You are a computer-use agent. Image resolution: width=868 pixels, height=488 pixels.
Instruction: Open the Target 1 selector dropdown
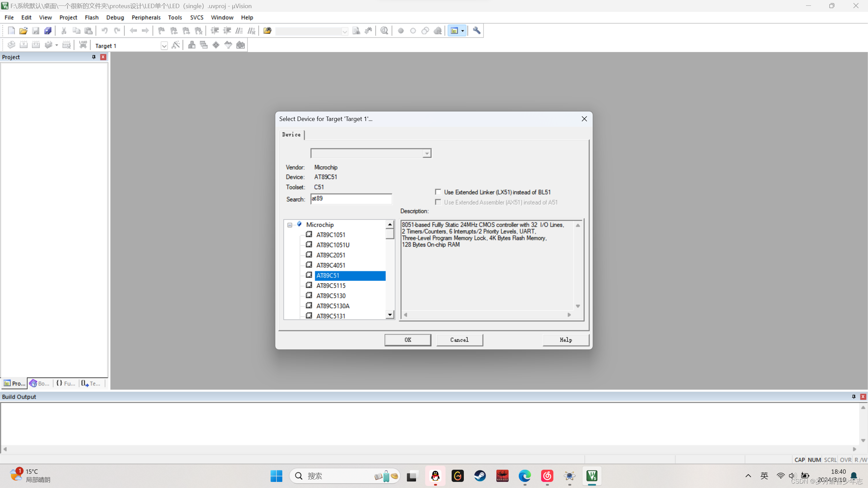[x=164, y=45]
